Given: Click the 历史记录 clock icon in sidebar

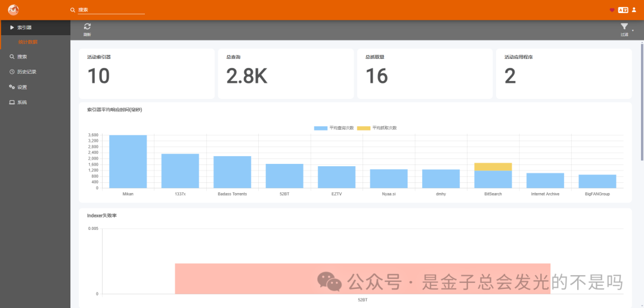Looking at the screenshot, I should click(x=12, y=72).
